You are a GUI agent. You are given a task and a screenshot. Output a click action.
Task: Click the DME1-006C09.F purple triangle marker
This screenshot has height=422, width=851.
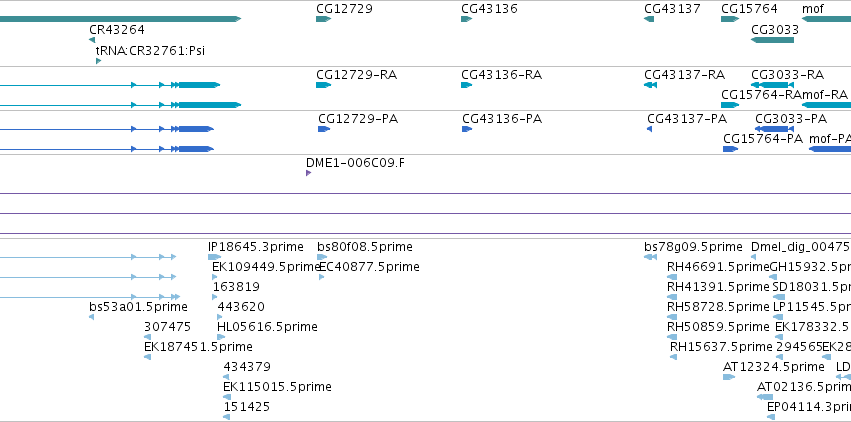click(309, 173)
